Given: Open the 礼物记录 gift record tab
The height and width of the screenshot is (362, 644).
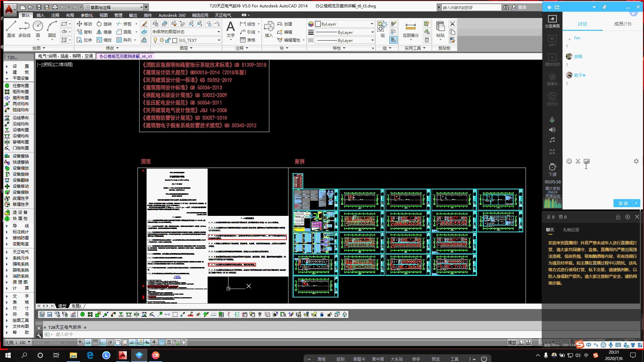Looking at the screenshot, I should click(571, 230).
